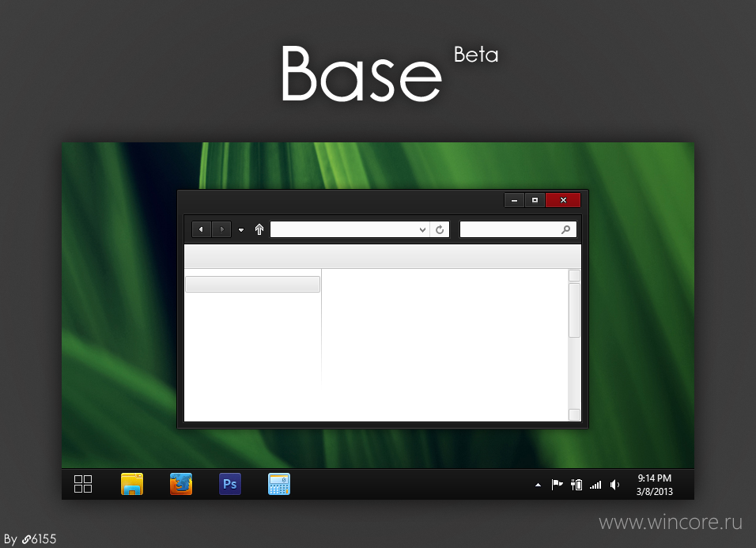Open the Start button with four squares
The height and width of the screenshot is (548, 756).
(83, 484)
